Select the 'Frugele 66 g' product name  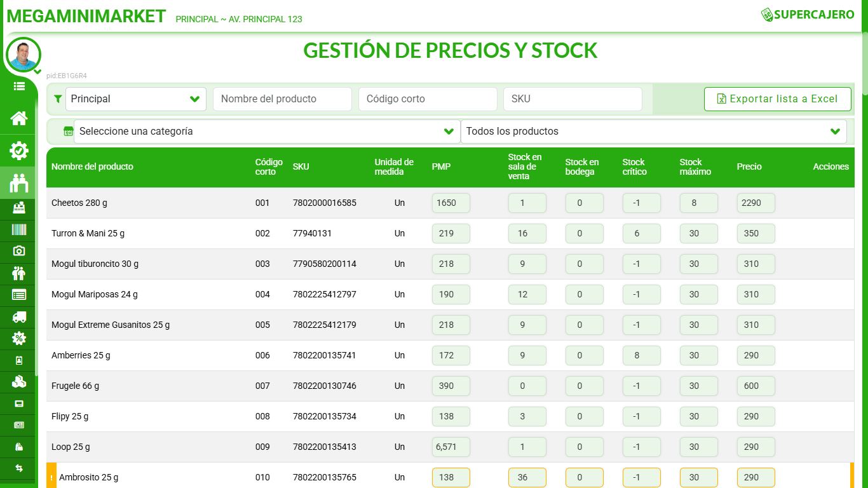(x=75, y=386)
